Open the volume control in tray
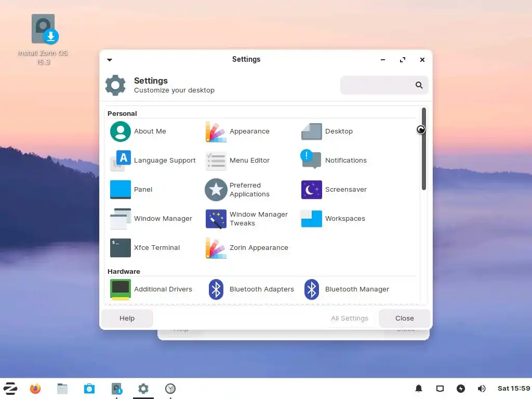532x399 pixels. pos(482,389)
